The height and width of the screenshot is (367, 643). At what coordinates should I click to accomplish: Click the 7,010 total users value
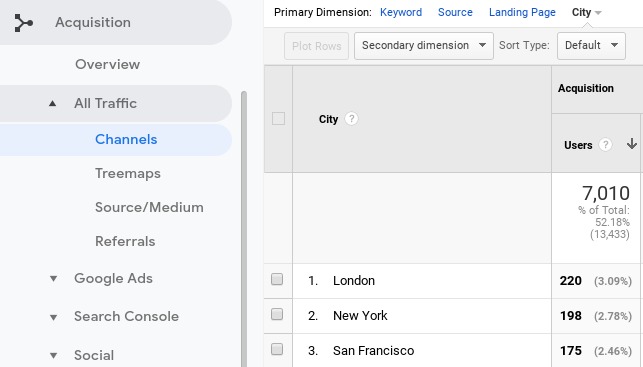tap(606, 193)
